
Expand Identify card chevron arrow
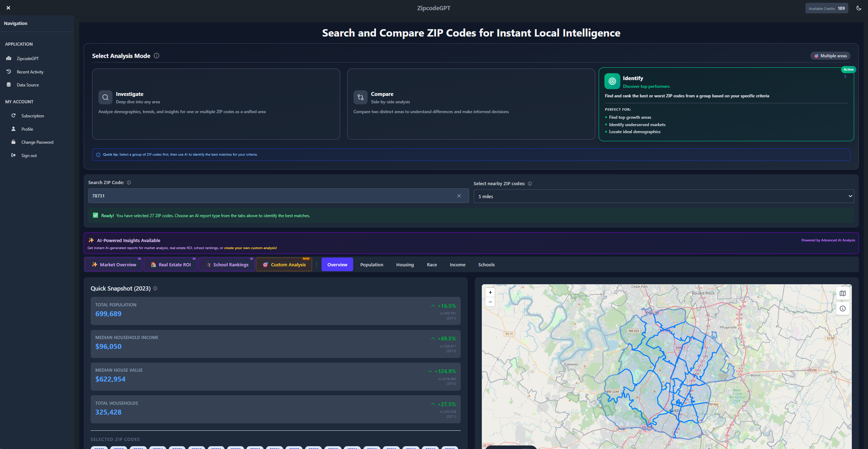(x=845, y=77)
